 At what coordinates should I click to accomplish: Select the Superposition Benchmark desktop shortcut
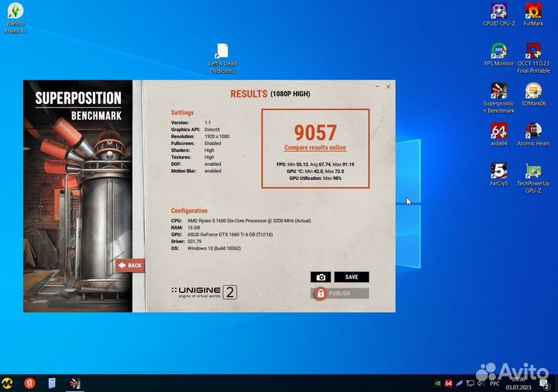pos(499,98)
